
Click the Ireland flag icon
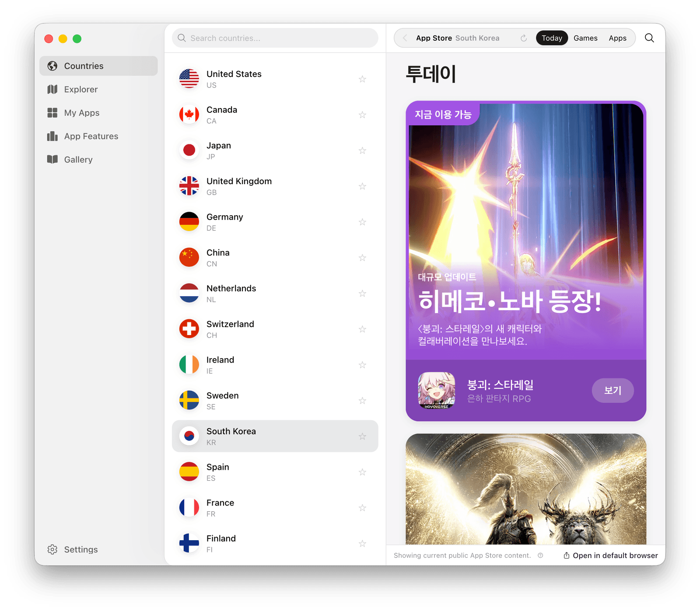(189, 364)
